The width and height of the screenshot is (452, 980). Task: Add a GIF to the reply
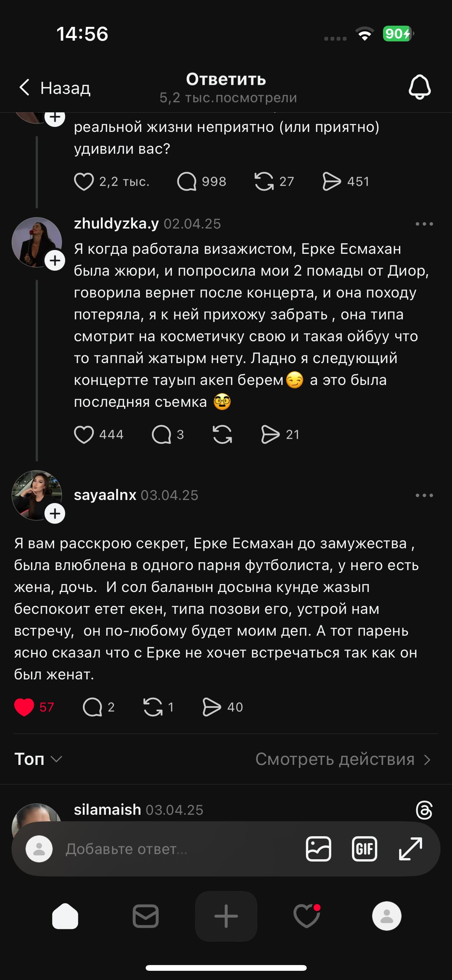pyautogui.click(x=364, y=849)
